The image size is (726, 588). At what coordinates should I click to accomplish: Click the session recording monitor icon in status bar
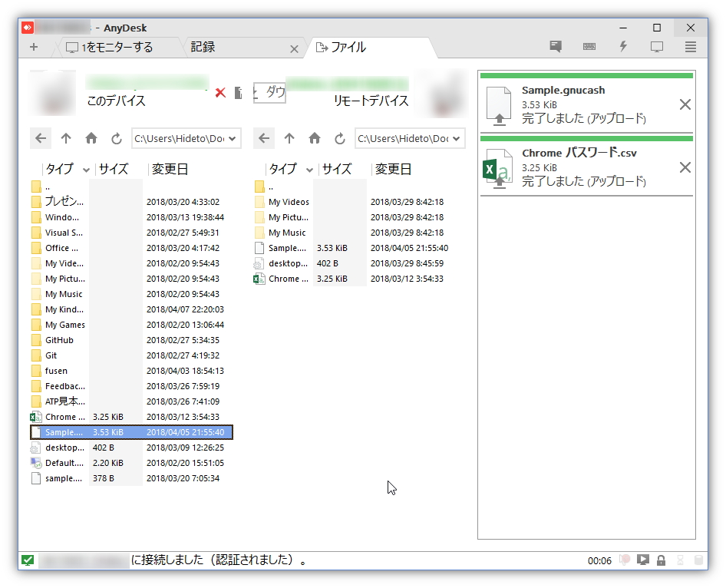click(x=643, y=560)
